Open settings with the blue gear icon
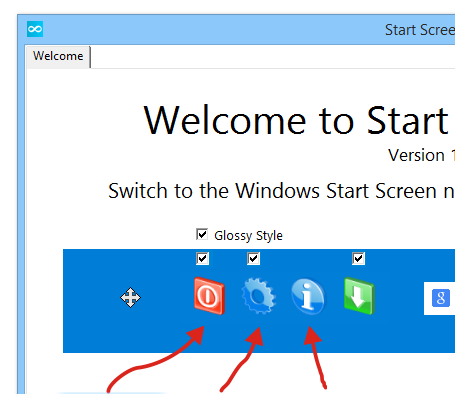Screen dimensions: 455x394 click(258, 296)
